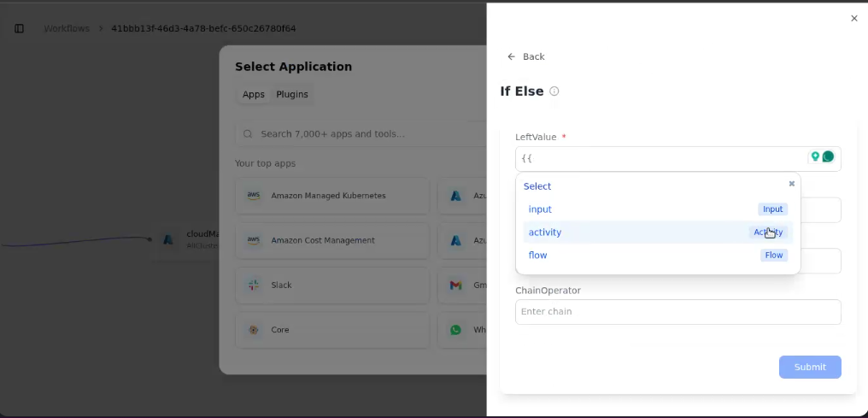Click the Flow tag badge
Viewport: 868px width, 418px height.
(774, 256)
